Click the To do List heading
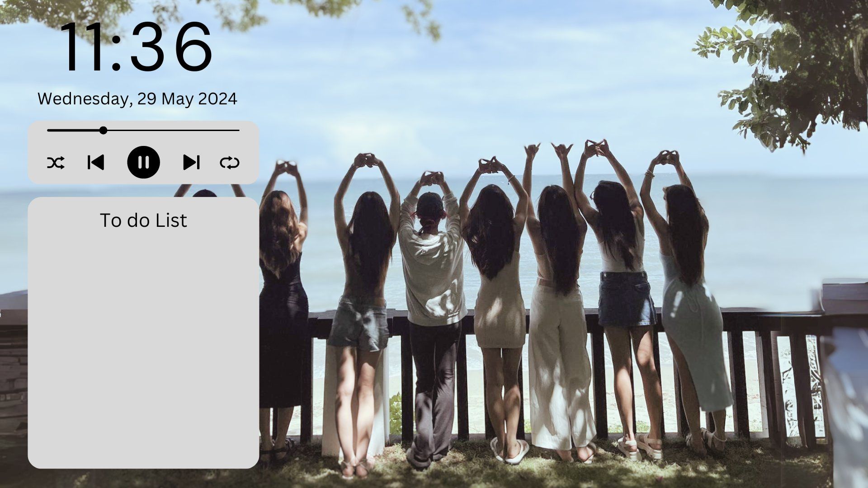The image size is (868, 488). click(143, 221)
